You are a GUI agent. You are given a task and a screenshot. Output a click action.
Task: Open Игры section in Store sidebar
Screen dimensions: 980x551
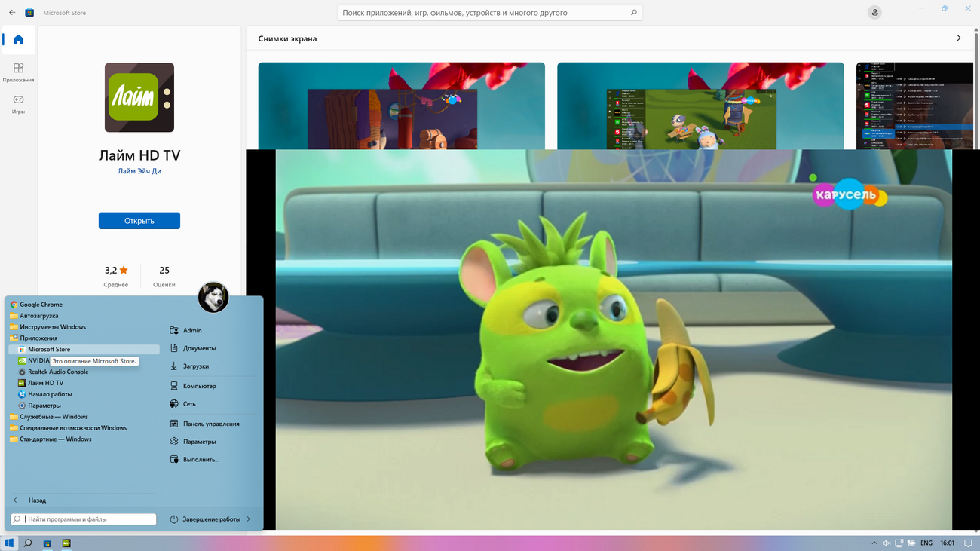click(x=18, y=104)
